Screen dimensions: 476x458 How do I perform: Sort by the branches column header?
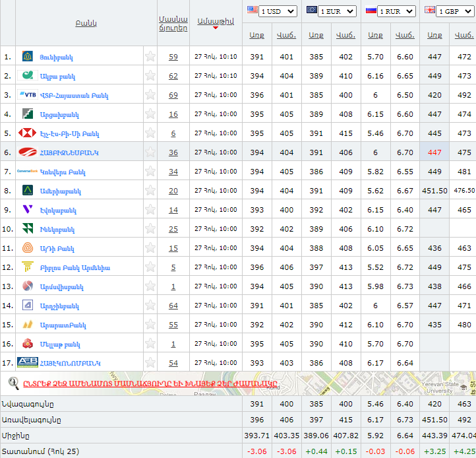[173, 23]
